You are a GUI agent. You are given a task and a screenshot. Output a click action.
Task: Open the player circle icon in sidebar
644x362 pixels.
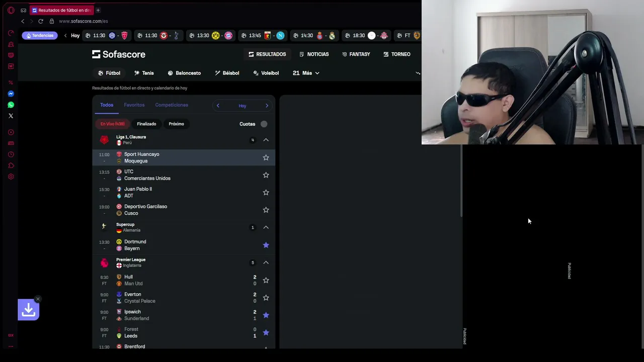[11, 132]
